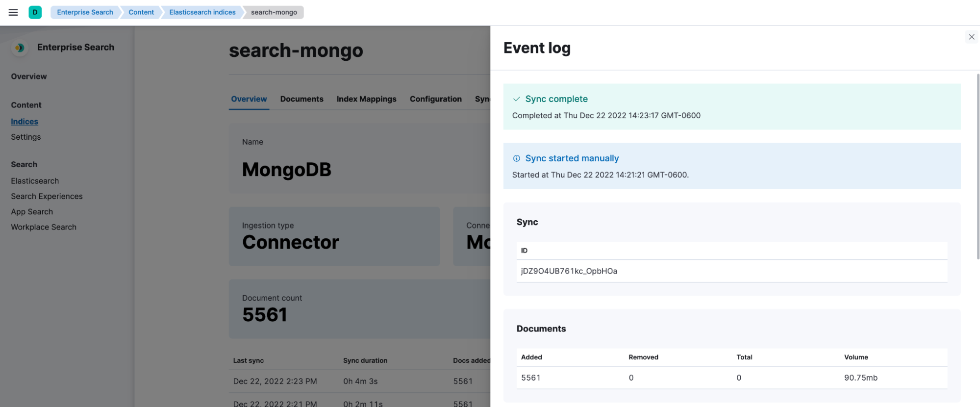Go to Enterprise Search breadcrumb
The image size is (980, 407).
tap(85, 12)
